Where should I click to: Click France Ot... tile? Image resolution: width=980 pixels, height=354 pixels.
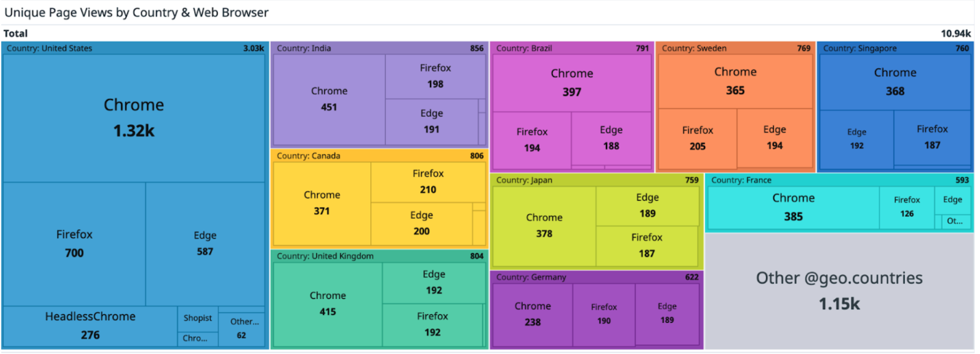pos(956,222)
